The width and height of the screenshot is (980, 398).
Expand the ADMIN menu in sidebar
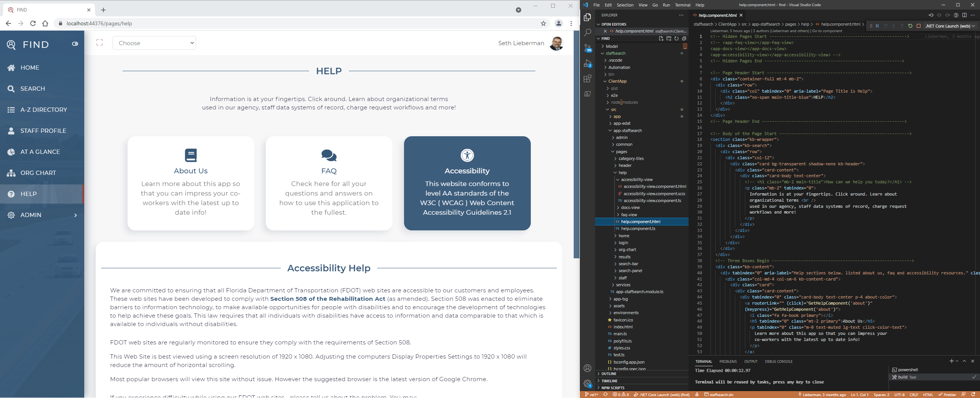[x=41, y=215]
